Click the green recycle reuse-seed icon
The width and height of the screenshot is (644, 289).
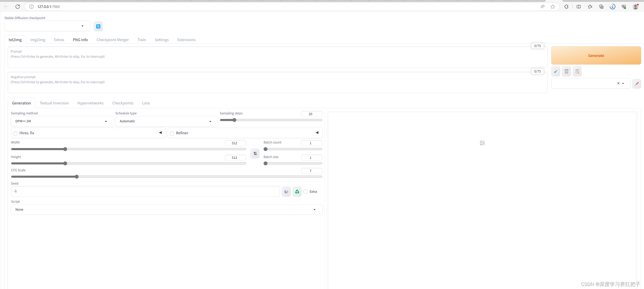297,191
